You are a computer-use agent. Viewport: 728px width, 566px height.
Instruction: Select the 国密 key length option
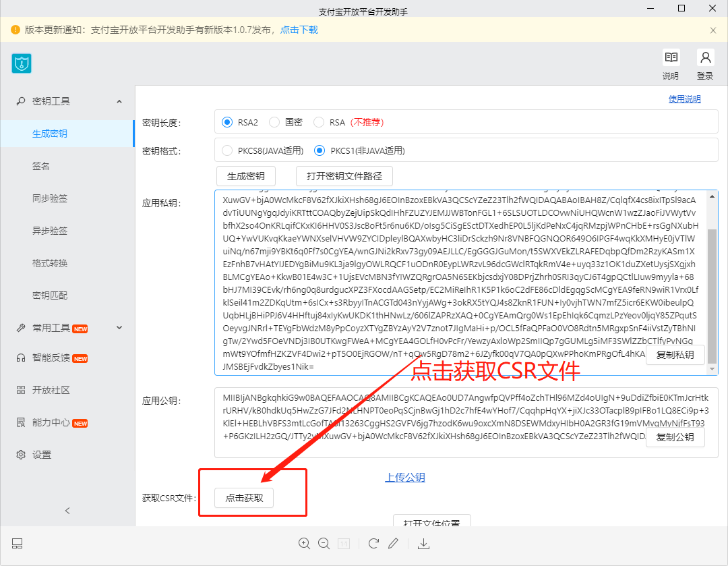click(x=274, y=122)
